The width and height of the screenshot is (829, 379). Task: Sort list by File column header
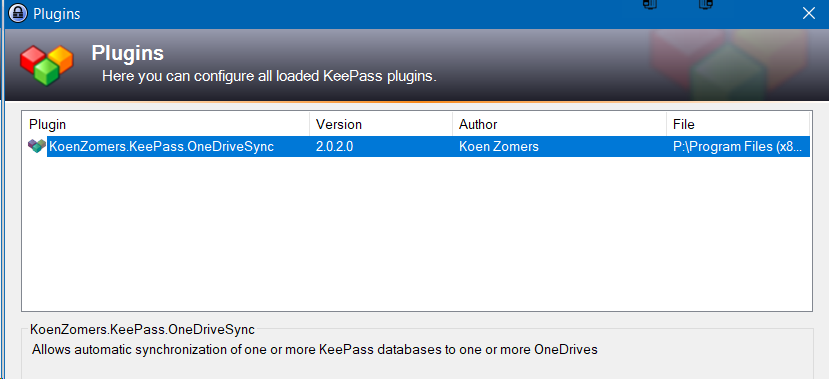tap(738, 124)
